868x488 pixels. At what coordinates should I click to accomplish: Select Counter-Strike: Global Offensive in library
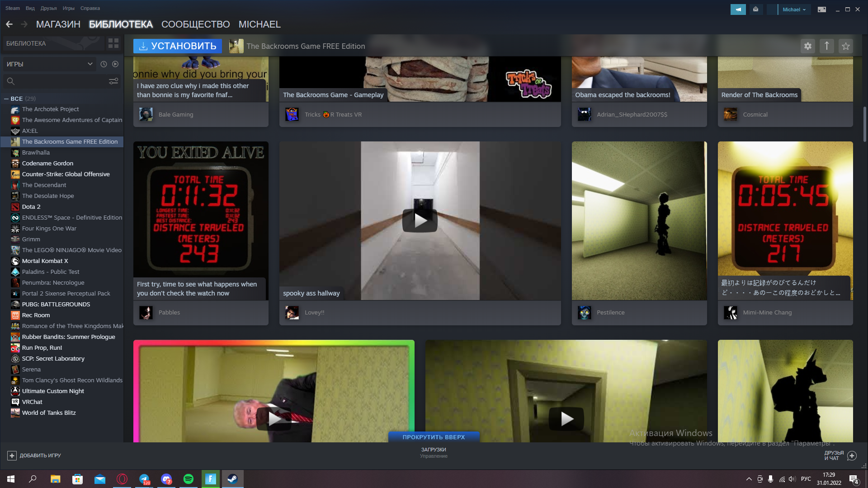[66, 174]
